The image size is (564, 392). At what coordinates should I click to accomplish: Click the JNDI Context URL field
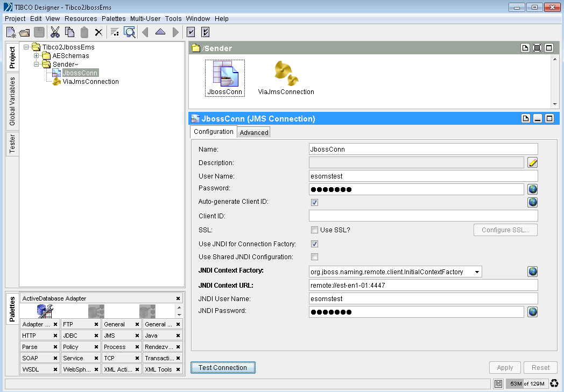424,286
